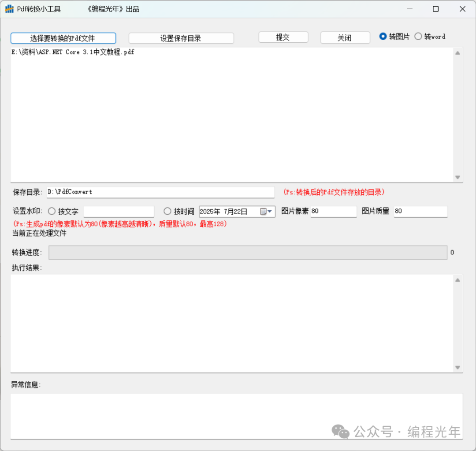This screenshot has height=451, width=476.
Task: Click 设置保存目录 button
Action: [x=181, y=38]
